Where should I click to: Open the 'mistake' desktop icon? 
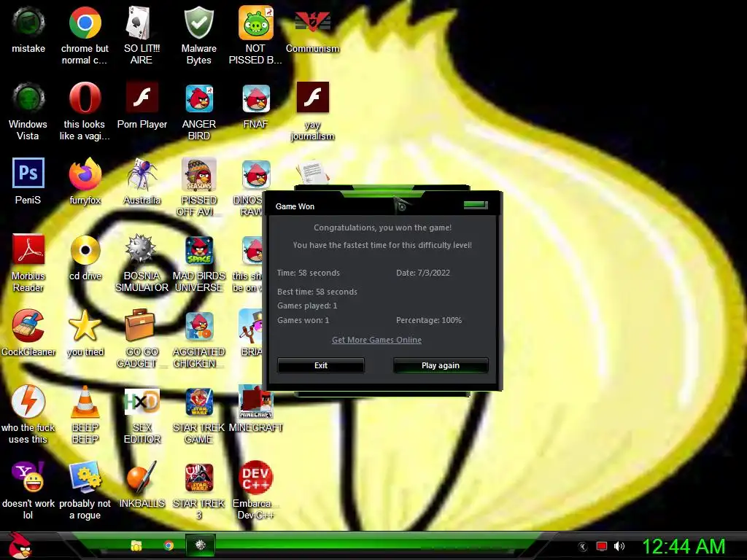tap(28, 23)
